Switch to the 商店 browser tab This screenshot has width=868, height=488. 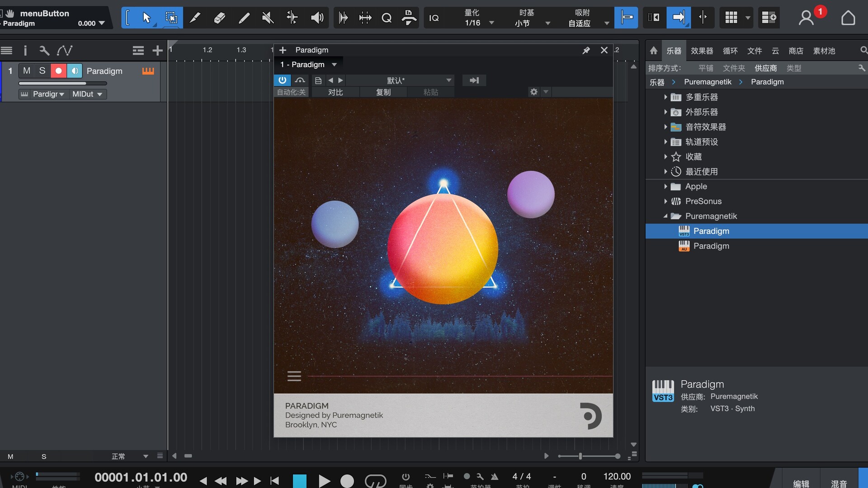point(796,51)
